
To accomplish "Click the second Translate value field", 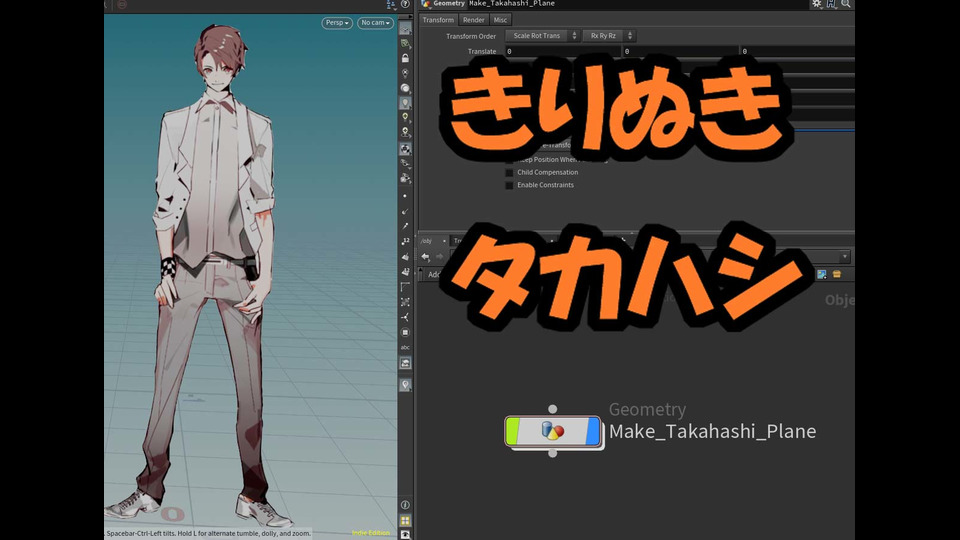I will [680, 51].
